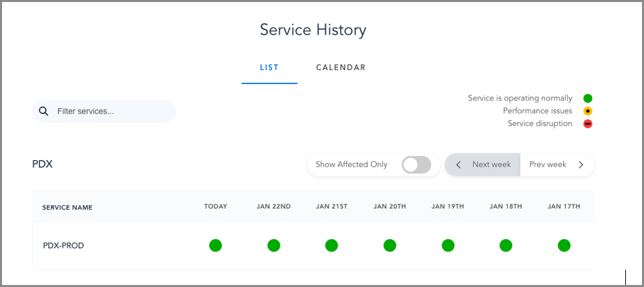Click the green operating normally legend dot
Screen dimensions: 644x287
point(588,99)
